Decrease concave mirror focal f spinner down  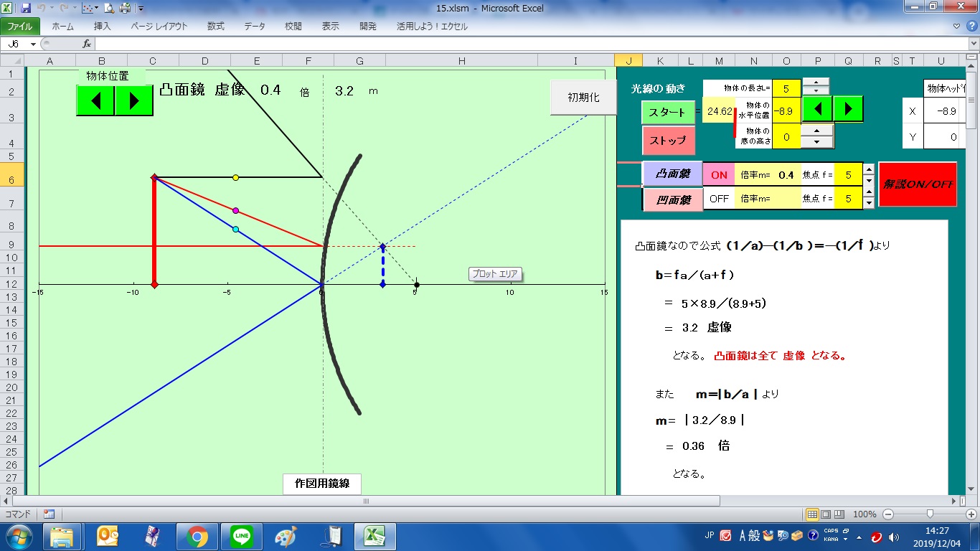pyautogui.click(x=869, y=204)
